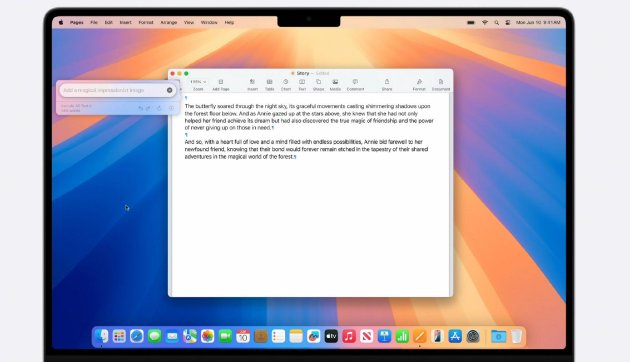Add a Comment from the toolbar
The image size is (630, 362).
355,84
